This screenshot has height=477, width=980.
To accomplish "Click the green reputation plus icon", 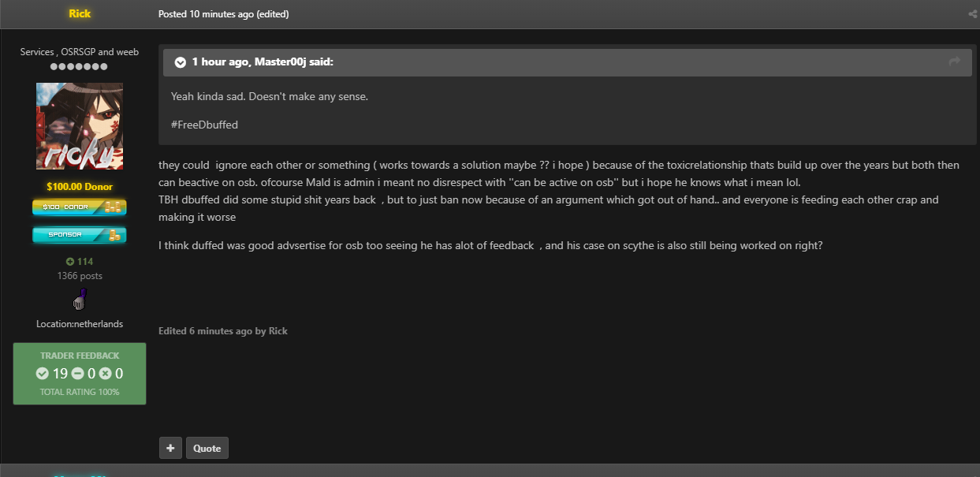I will click(x=70, y=262).
